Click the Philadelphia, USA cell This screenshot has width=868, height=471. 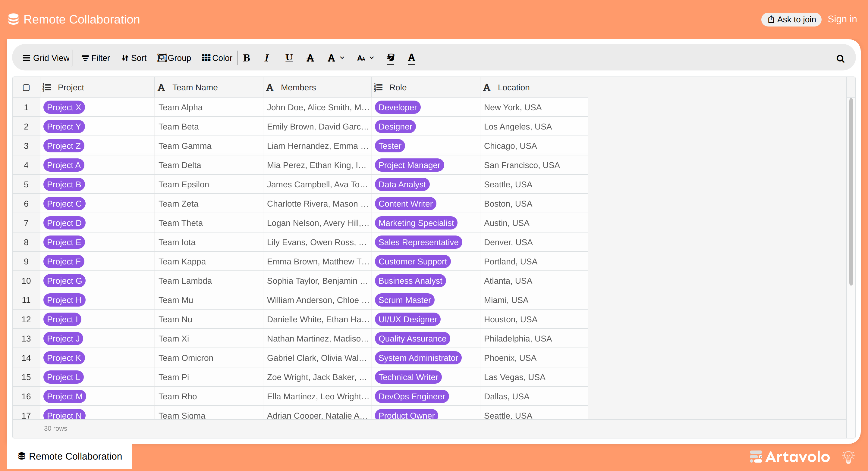pyautogui.click(x=534, y=338)
